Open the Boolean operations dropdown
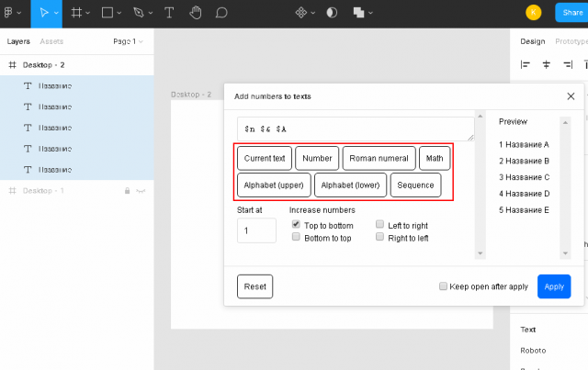Image resolution: width=588 pixels, height=370 pixels. point(361,13)
